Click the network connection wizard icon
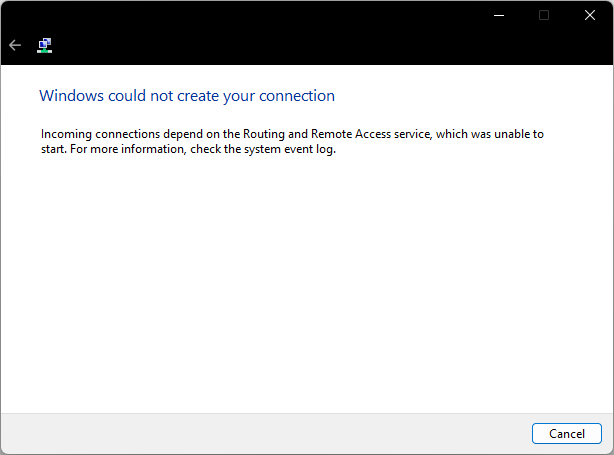The width and height of the screenshot is (614, 455). click(x=45, y=45)
